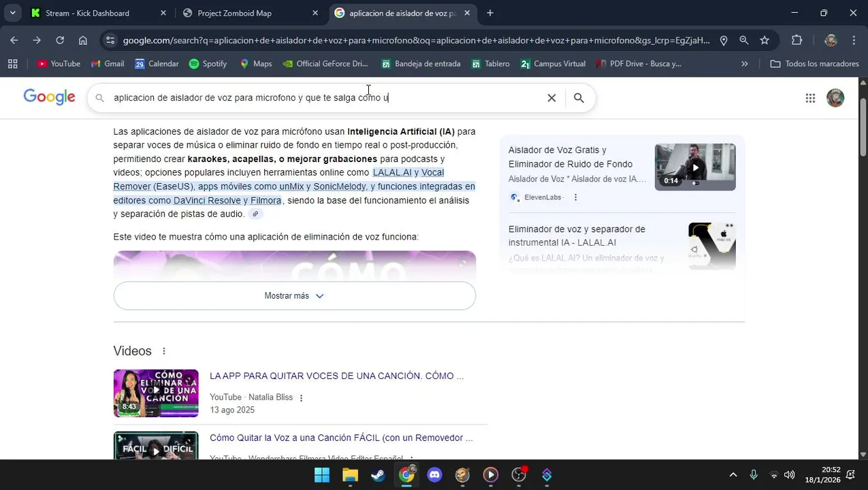The height and width of the screenshot is (490, 868).
Task: Open the Extensions puzzle menu
Action: pyautogui.click(x=797, y=40)
